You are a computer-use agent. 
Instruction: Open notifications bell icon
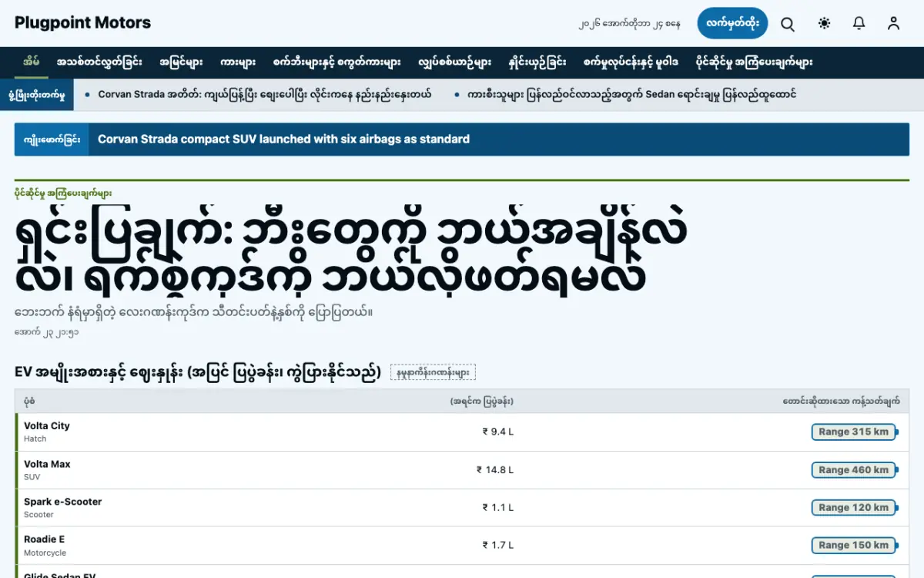[859, 23]
